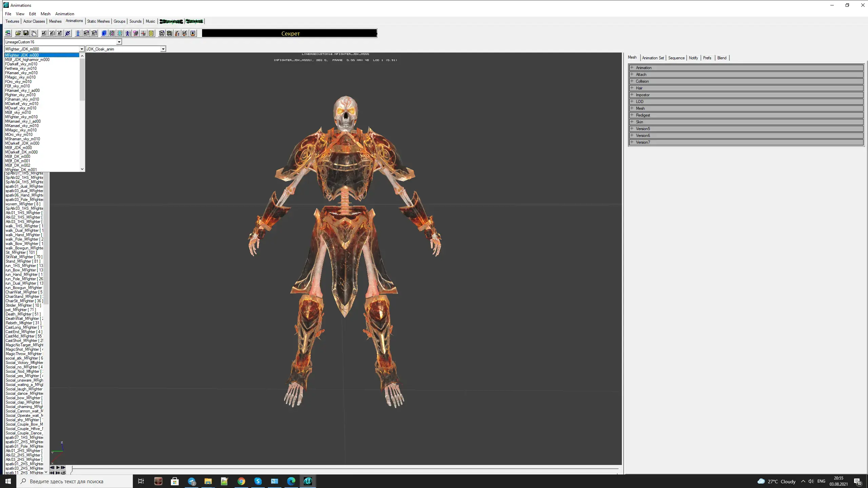Open the File menu
868x488 pixels.
click(8, 14)
